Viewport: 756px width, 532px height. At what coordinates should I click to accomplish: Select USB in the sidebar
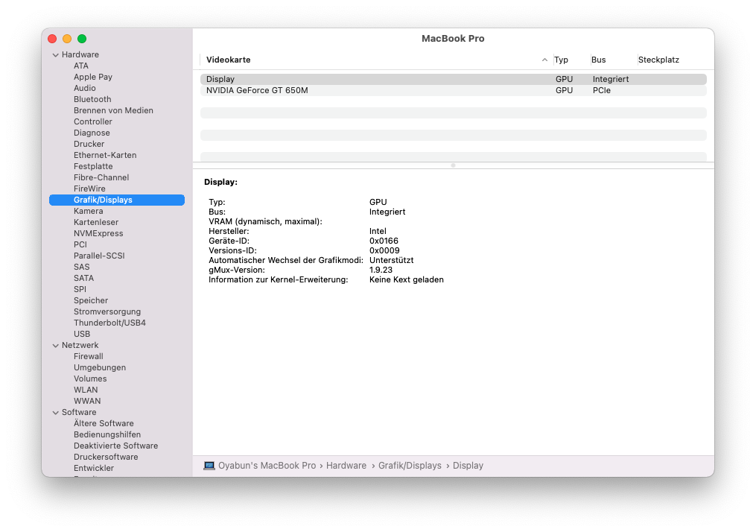[81, 334]
